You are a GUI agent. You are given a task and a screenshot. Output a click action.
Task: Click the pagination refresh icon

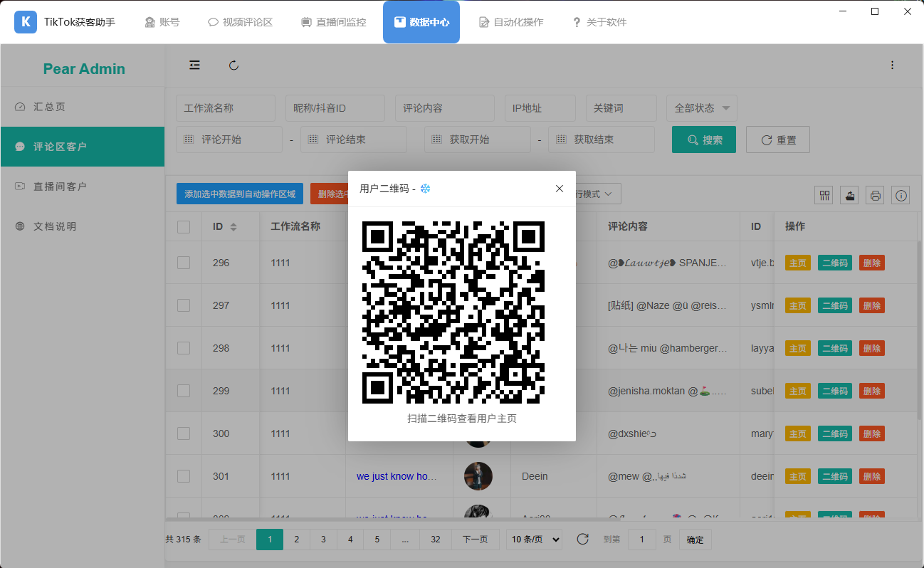(582, 540)
